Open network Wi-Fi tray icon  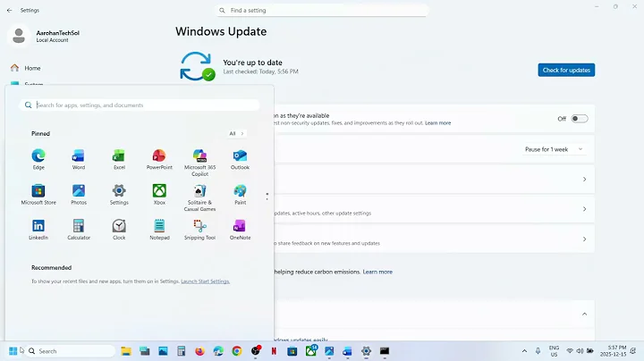click(x=570, y=351)
